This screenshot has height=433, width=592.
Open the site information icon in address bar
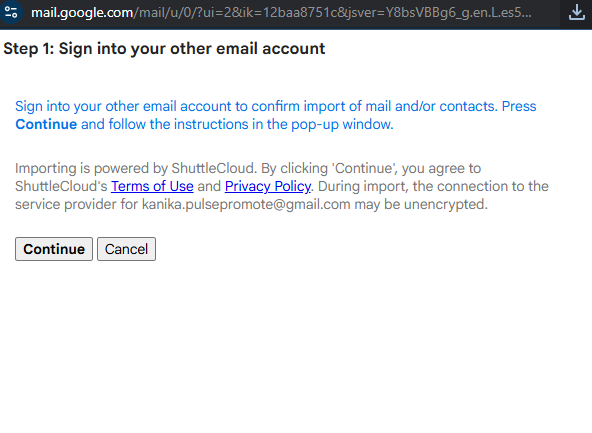(11, 12)
